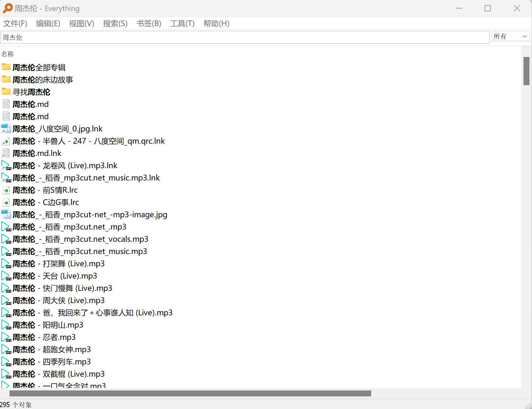
Task: Click the horizontal scrollbar thumb
Action: (x=190, y=394)
